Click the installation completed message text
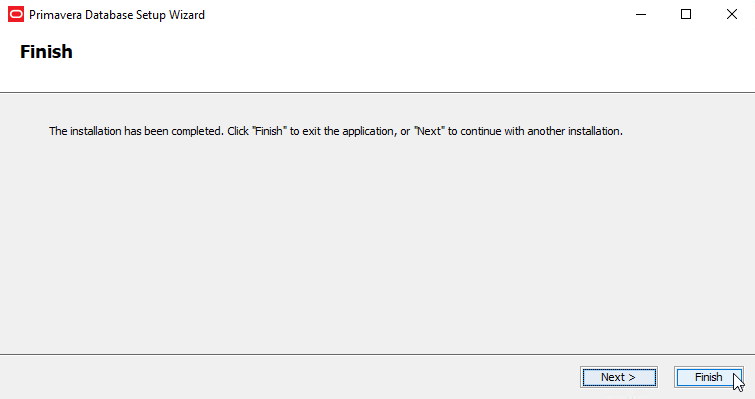Viewport: 755px width, 399px height. pyautogui.click(x=336, y=131)
